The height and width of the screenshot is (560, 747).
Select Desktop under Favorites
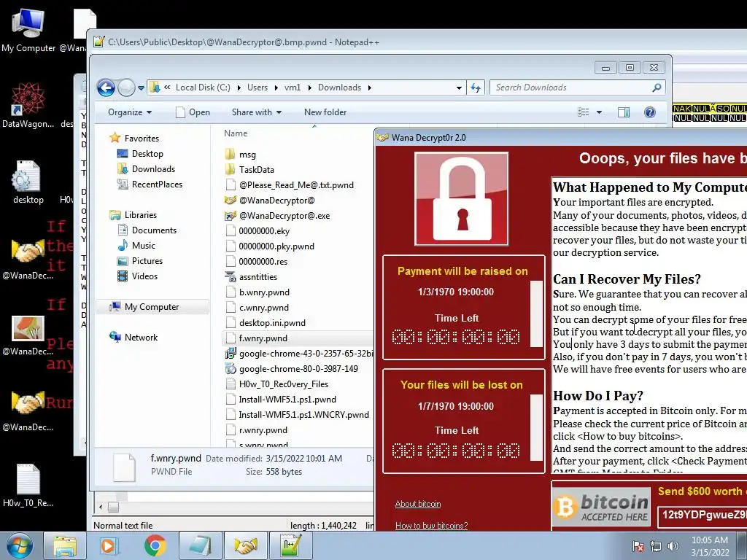click(140, 154)
